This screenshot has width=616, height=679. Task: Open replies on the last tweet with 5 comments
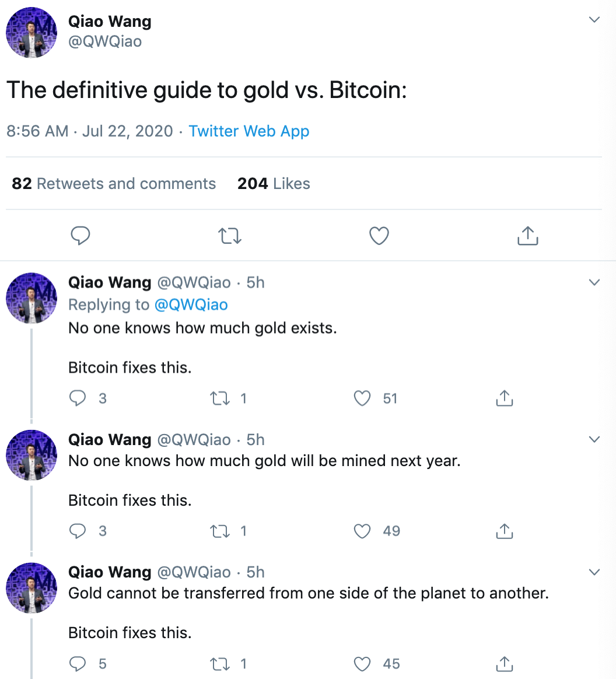pos(78,663)
